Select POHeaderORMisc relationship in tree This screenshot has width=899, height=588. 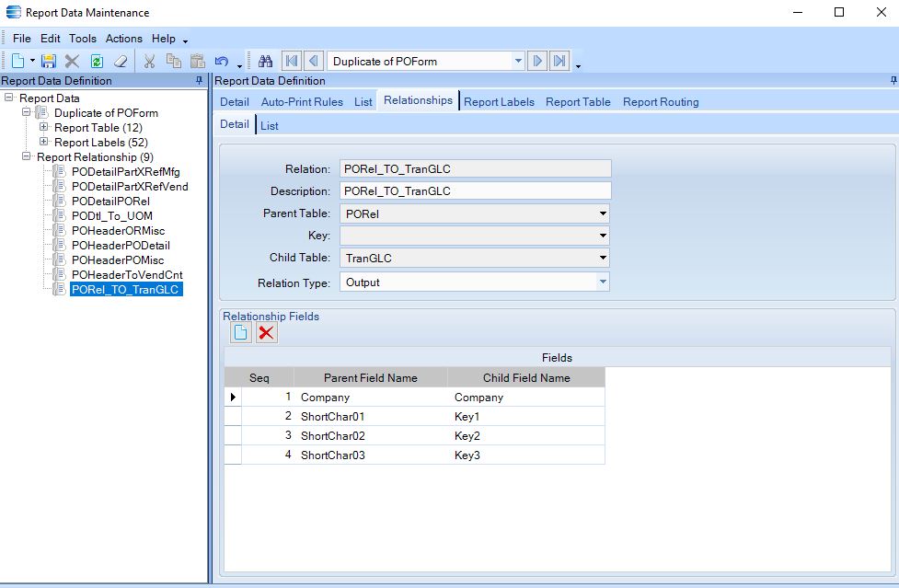pos(118,231)
